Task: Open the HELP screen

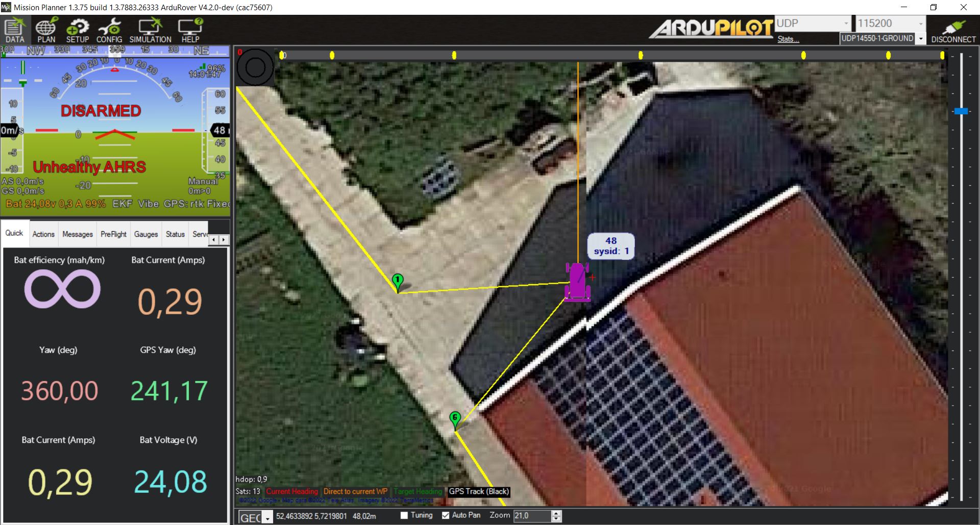Action: (x=189, y=29)
